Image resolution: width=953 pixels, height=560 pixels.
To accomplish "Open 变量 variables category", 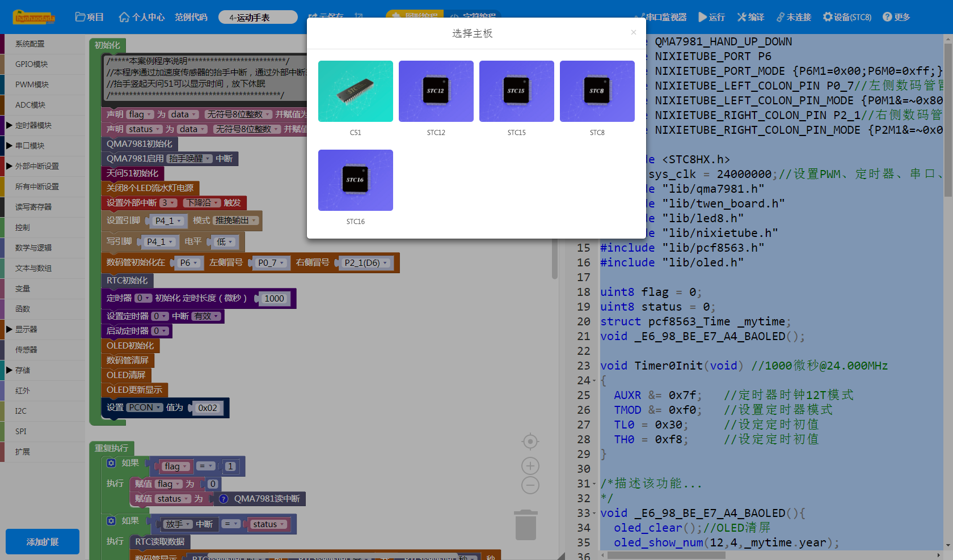I will (x=43, y=289).
